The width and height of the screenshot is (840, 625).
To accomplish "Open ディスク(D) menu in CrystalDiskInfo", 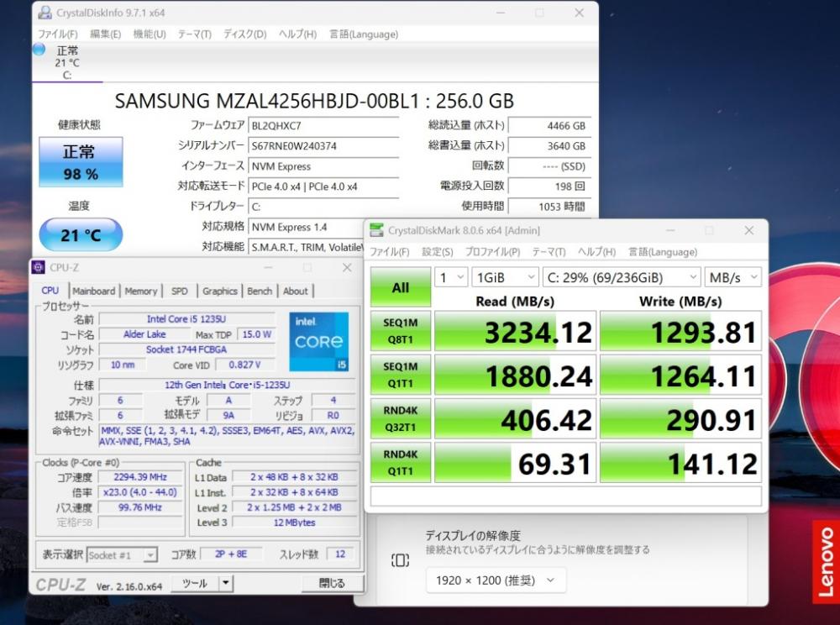I will coord(244,34).
